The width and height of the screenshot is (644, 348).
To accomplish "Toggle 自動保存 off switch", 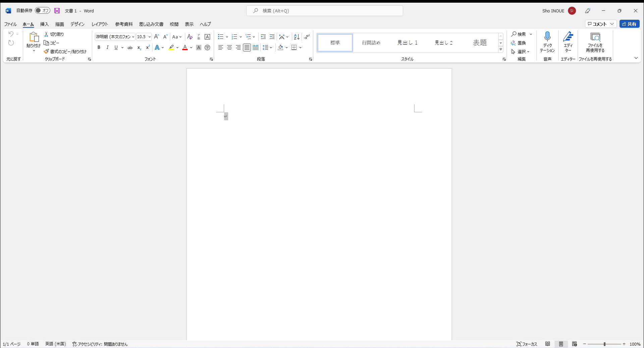I will (42, 10).
